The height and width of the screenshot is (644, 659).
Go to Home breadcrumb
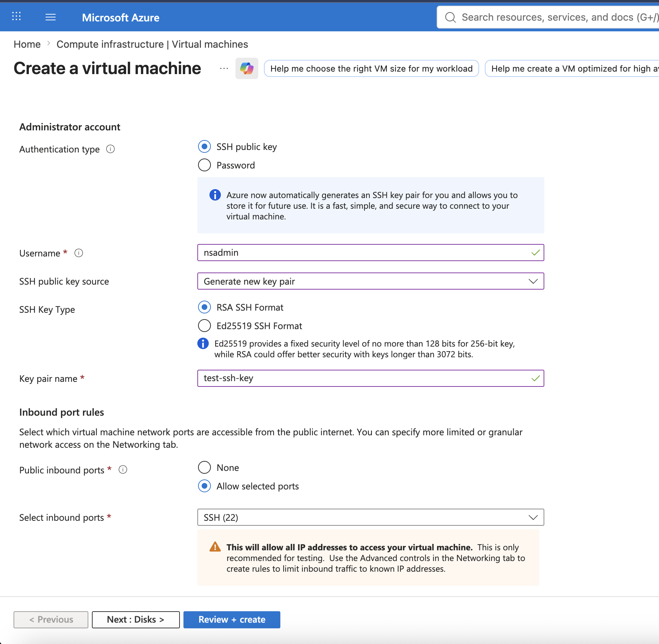pos(27,44)
